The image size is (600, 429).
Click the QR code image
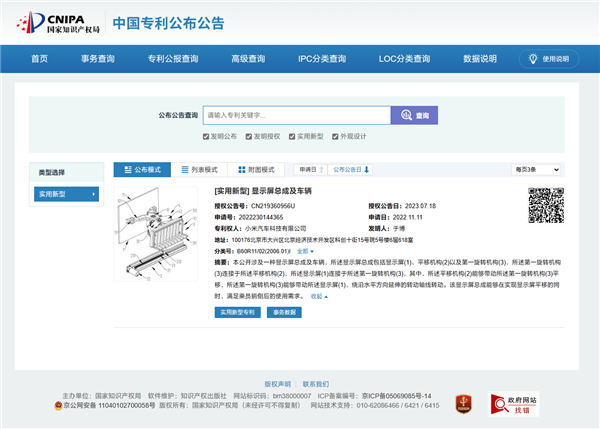coord(546,205)
